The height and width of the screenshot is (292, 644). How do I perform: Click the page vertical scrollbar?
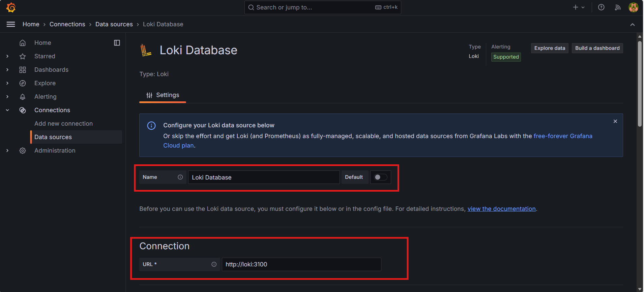(640, 84)
